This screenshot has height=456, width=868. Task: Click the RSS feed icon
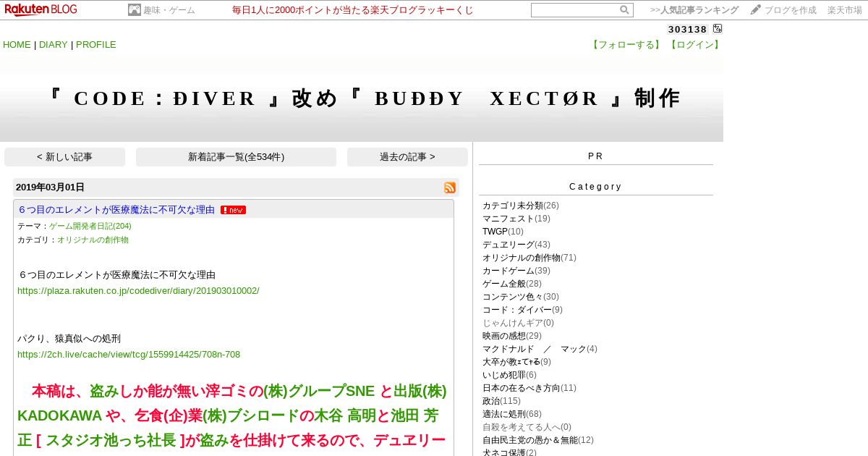(x=450, y=187)
